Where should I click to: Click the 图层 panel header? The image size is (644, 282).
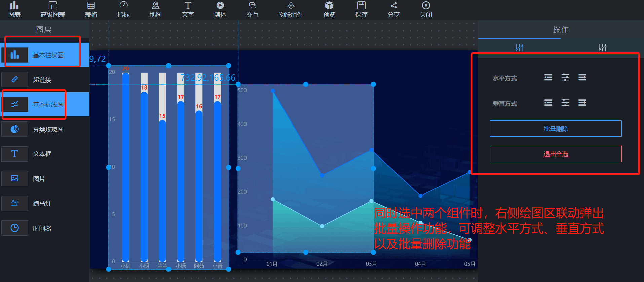44,30
